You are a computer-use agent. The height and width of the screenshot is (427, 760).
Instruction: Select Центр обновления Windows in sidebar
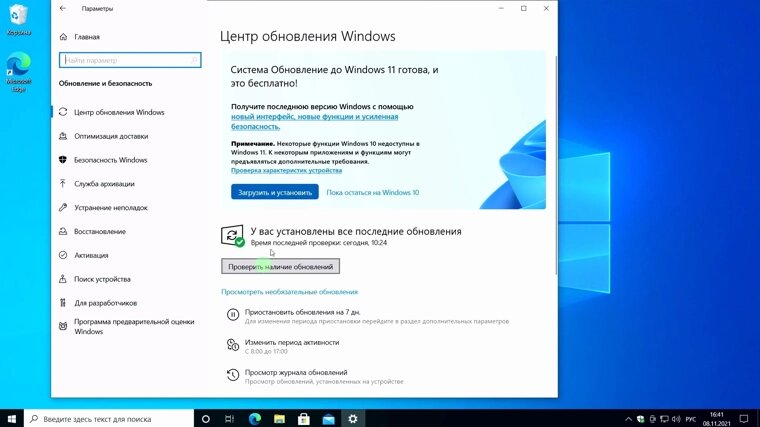tap(119, 112)
